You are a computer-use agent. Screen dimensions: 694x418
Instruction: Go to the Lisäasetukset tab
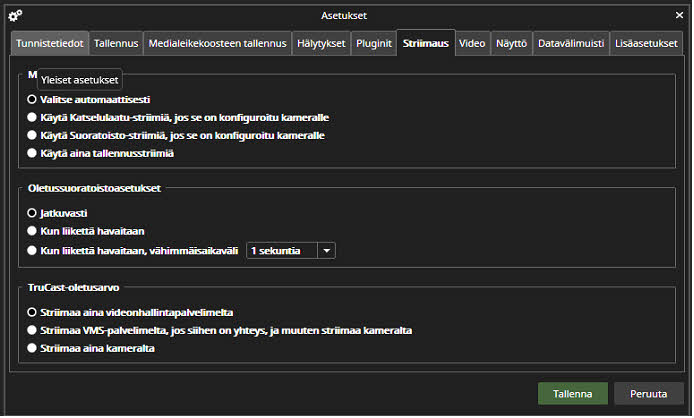[x=647, y=44]
